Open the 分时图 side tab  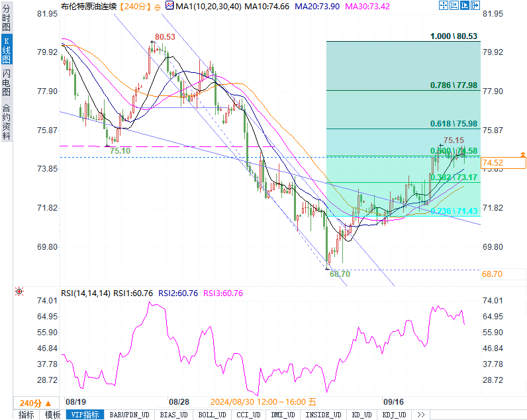pos(7,17)
